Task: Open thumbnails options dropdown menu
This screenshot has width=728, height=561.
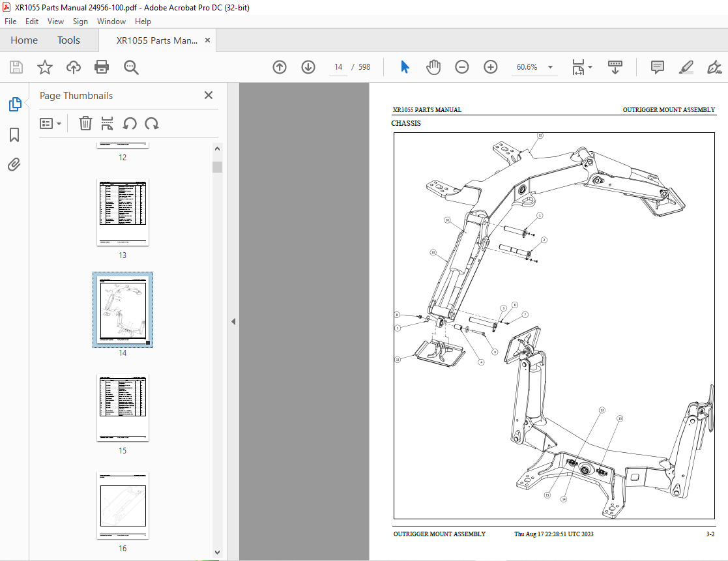Action: (51, 123)
